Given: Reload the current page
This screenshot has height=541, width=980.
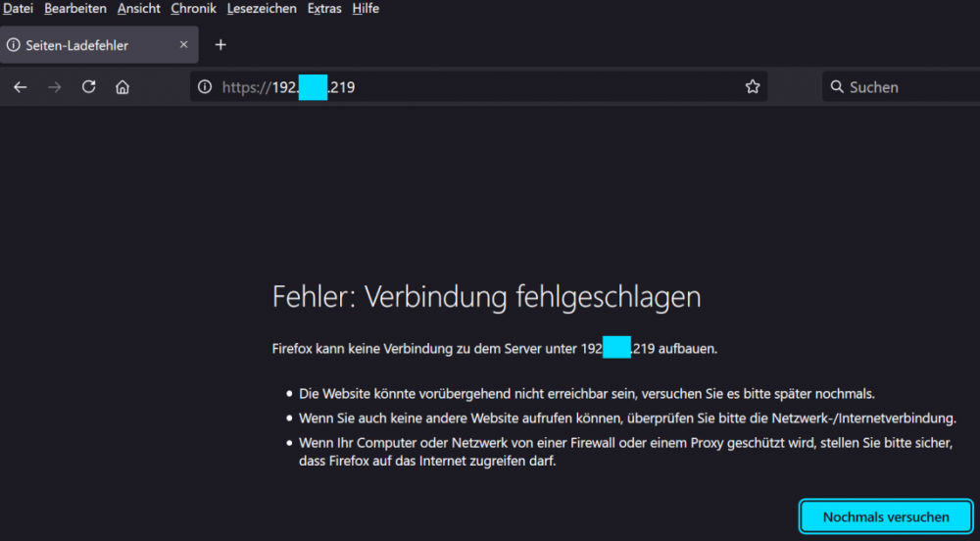Looking at the screenshot, I should (89, 87).
